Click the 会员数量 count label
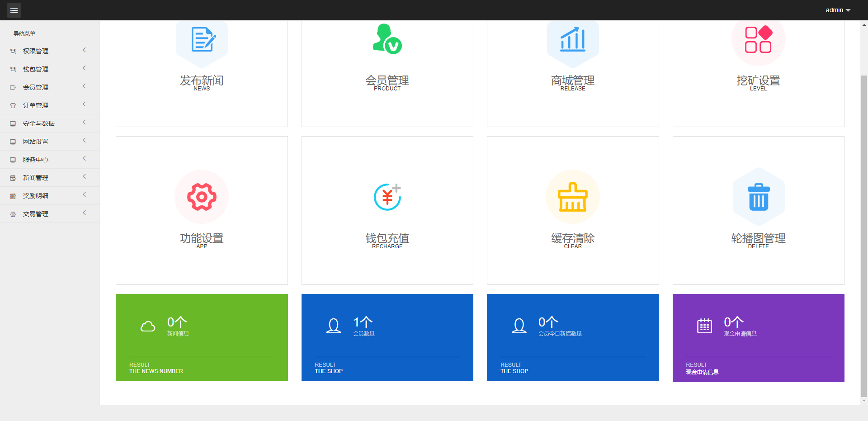This screenshot has width=868, height=421. (x=364, y=334)
